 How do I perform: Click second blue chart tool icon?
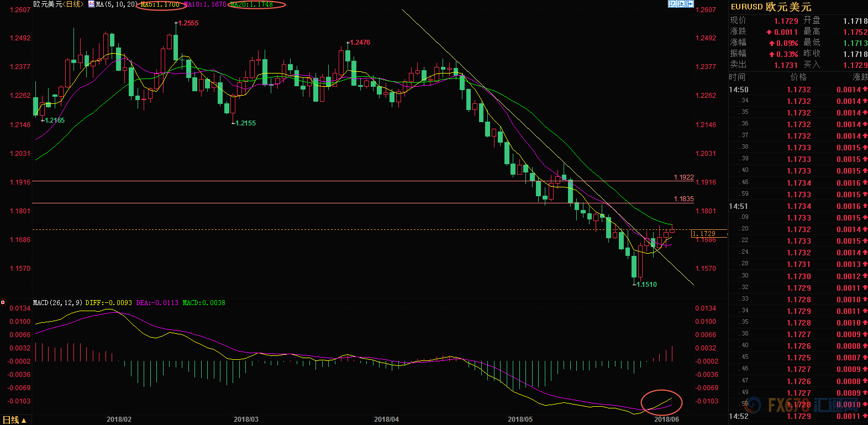point(681,4)
